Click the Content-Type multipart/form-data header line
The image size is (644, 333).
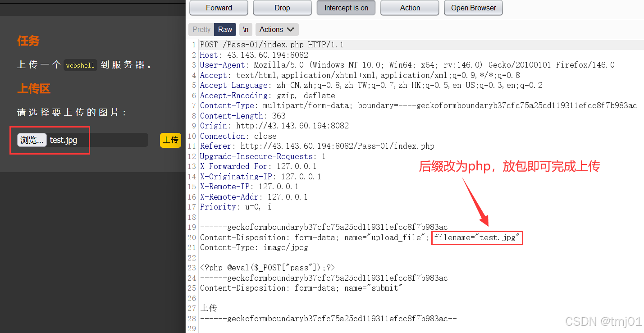tap(419, 105)
